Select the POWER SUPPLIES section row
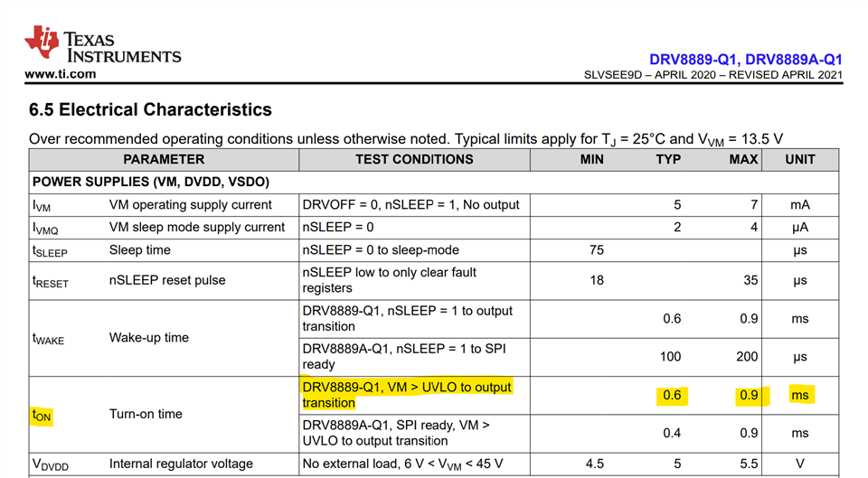Screen dimensions: 868x478 pyautogui.click(x=434, y=182)
